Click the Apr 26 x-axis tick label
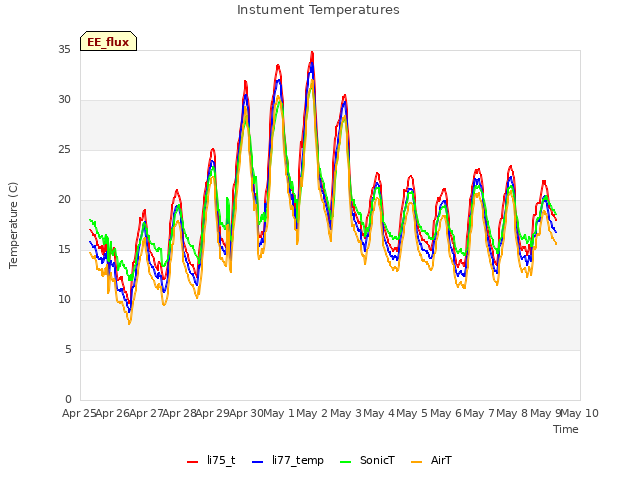This screenshot has width=640, height=480. coord(113,413)
